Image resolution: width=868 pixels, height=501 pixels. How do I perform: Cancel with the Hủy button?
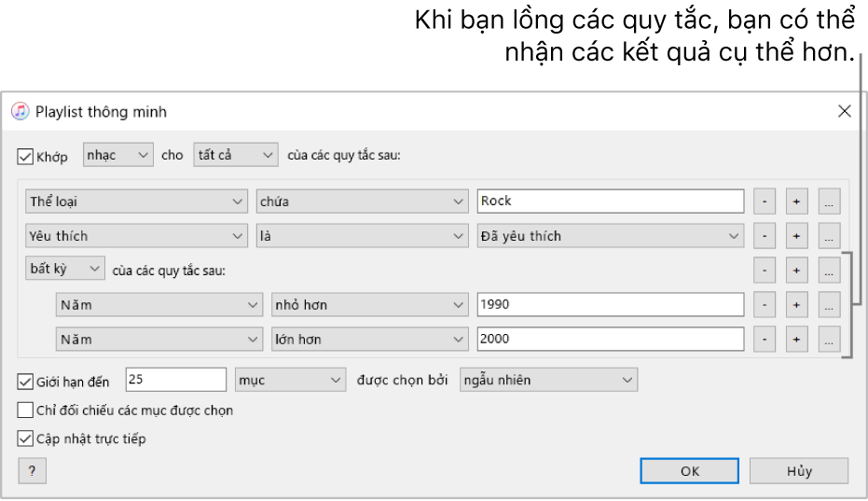coord(799,471)
